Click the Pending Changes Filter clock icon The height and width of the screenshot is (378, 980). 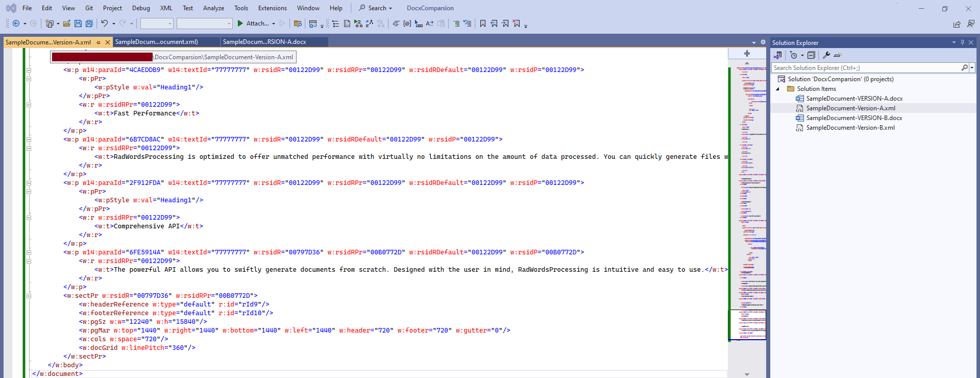(793, 55)
